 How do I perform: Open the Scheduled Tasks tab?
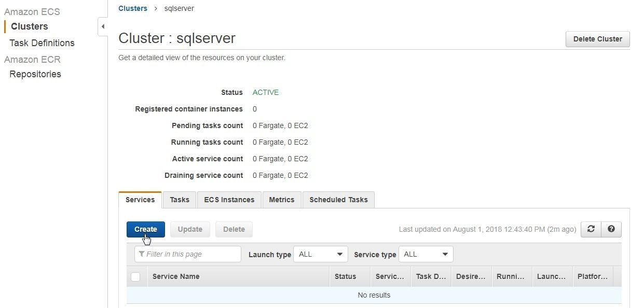tap(338, 200)
